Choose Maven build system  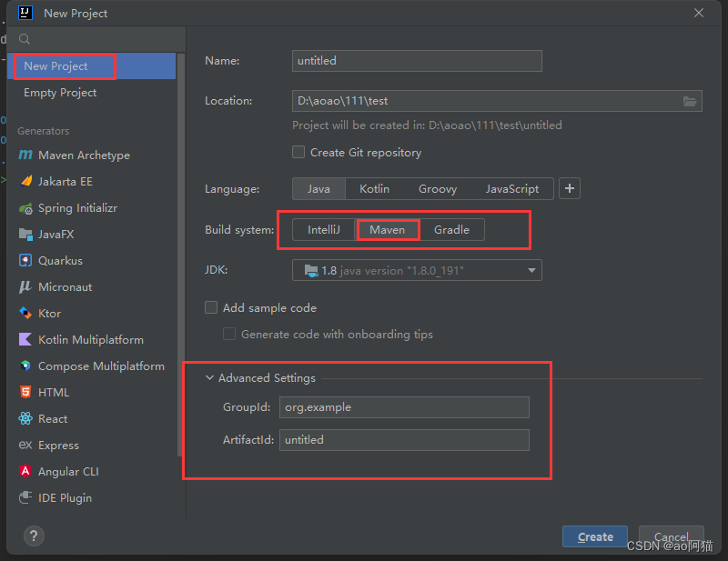(388, 230)
